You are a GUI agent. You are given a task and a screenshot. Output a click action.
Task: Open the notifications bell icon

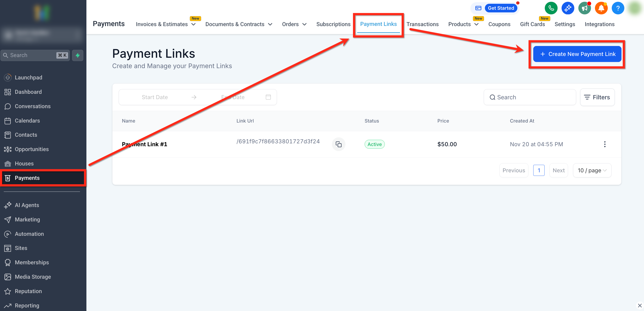pyautogui.click(x=601, y=8)
